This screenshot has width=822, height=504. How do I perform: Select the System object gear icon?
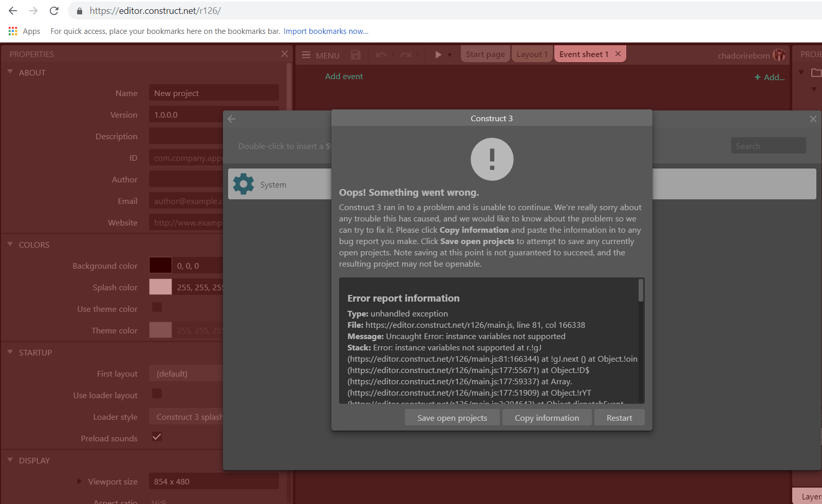pyautogui.click(x=243, y=183)
